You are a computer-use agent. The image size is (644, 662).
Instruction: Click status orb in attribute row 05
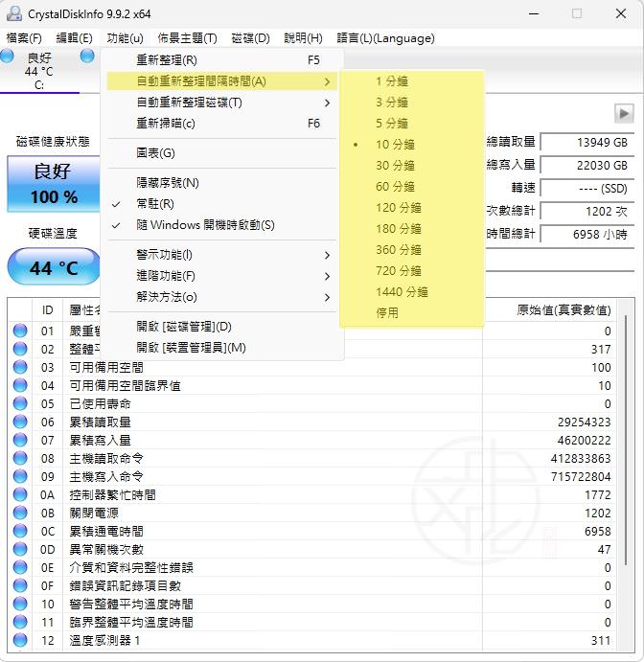tap(20, 403)
